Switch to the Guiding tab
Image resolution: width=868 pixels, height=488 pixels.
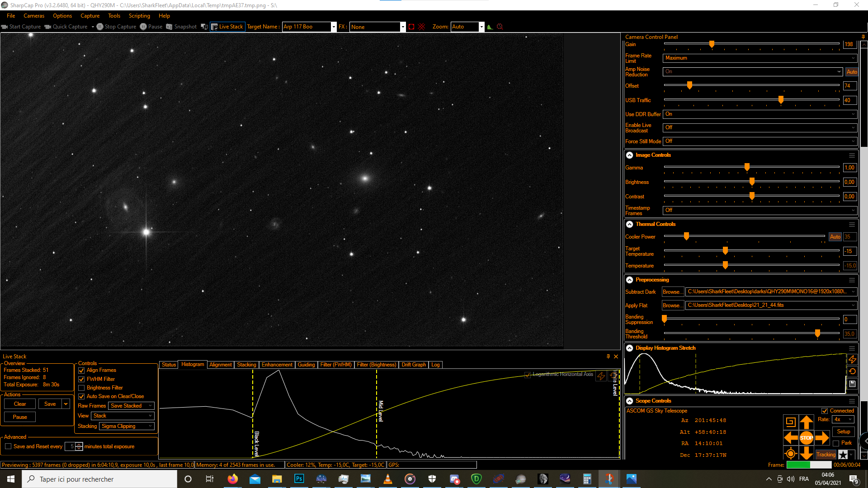(306, 365)
